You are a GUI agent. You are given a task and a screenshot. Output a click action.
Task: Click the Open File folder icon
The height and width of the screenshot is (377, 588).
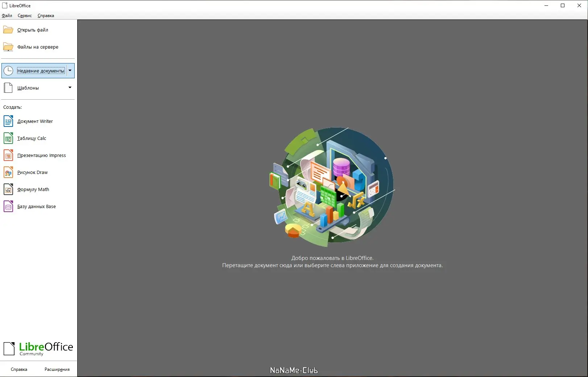click(x=8, y=30)
